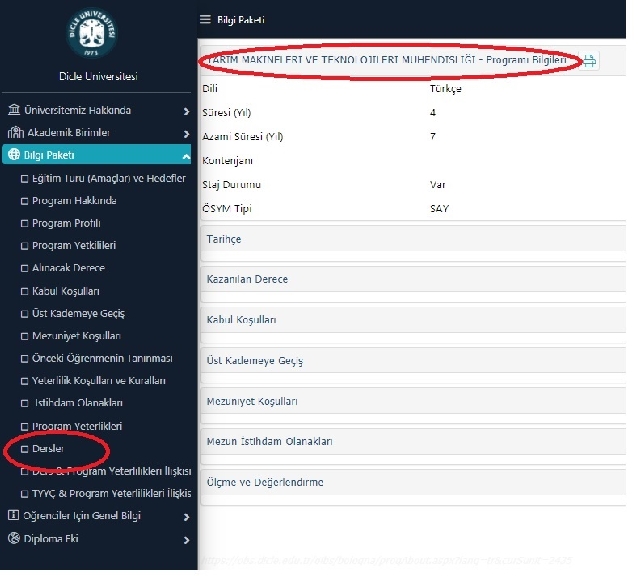Click the Akademik Birimler people icon
The height and width of the screenshot is (576, 640).
[x=16, y=132]
